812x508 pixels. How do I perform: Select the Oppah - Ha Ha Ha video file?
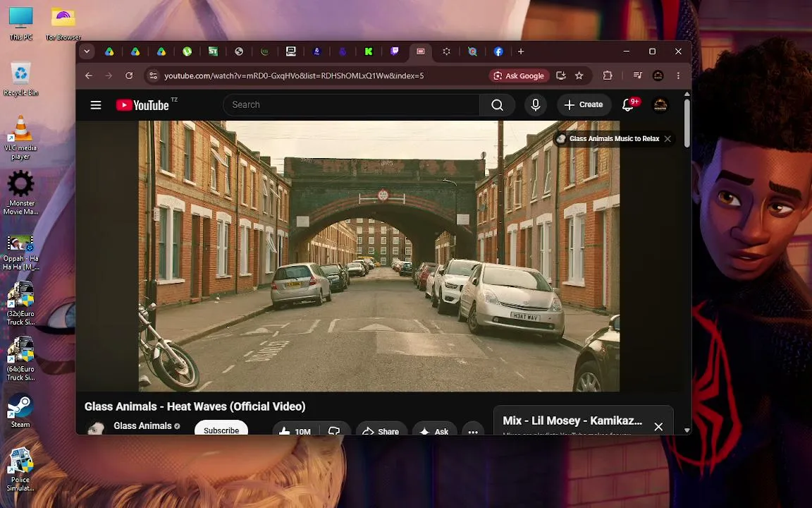click(x=20, y=253)
